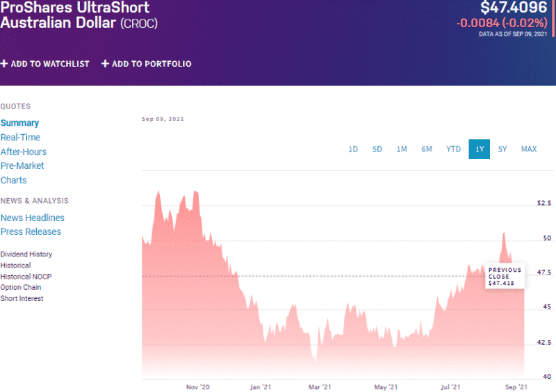Image resolution: width=556 pixels, height=392 pixels.
Task: Open the Summary quotes page
Action: 19,123
